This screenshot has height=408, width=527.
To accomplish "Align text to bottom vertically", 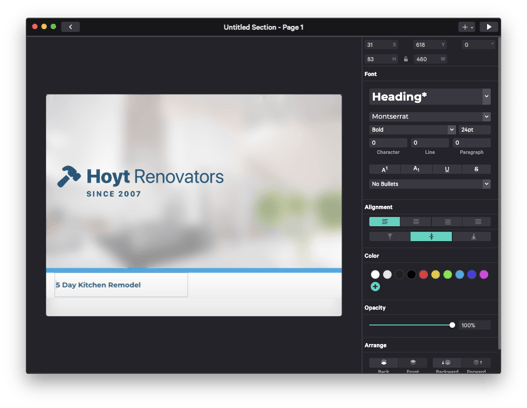I will 473,237.
